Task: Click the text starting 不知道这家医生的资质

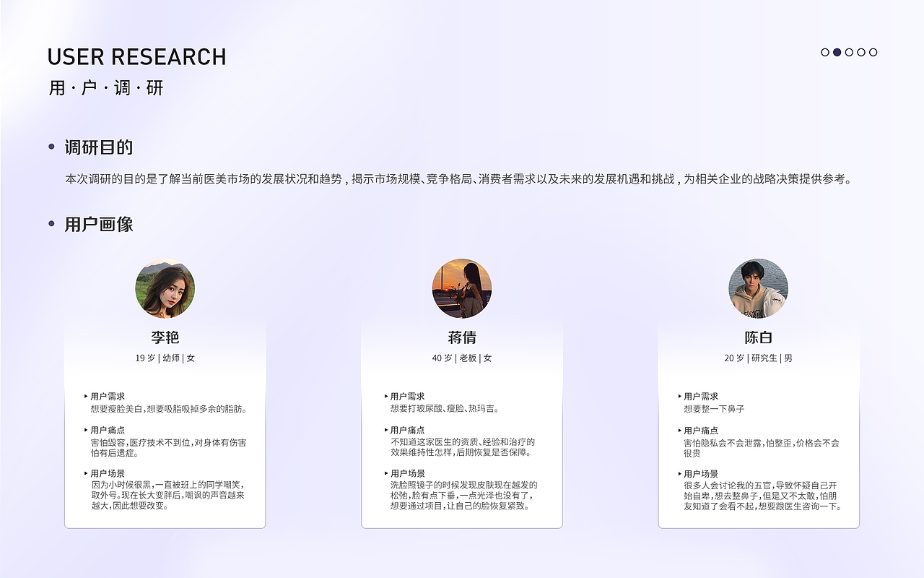Action: pos(463,448)
